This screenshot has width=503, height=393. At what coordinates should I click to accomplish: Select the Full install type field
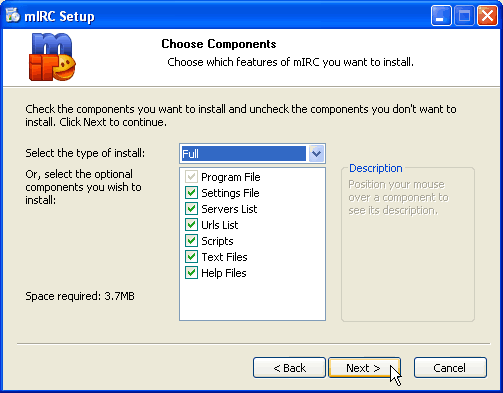[244, 154]
